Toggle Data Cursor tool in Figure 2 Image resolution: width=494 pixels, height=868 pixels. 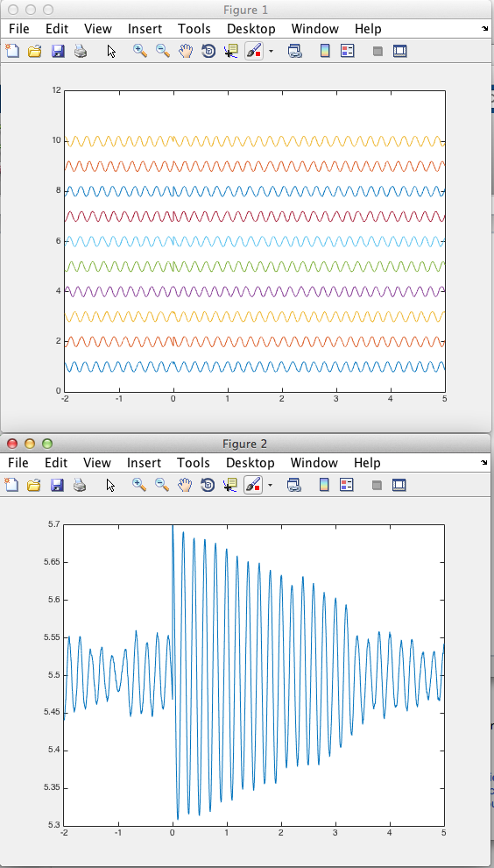pyautogui.click(x=230, y=486)
